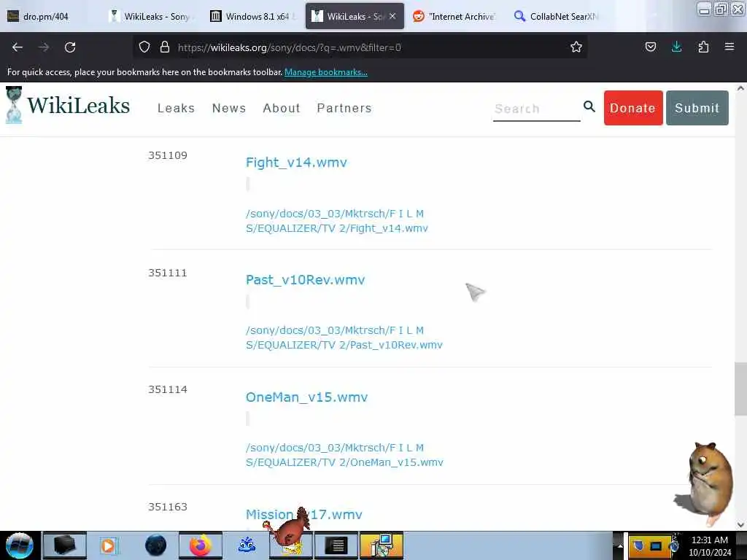Go back to the previous page
The image size is (747, 560).
point(18,47)
